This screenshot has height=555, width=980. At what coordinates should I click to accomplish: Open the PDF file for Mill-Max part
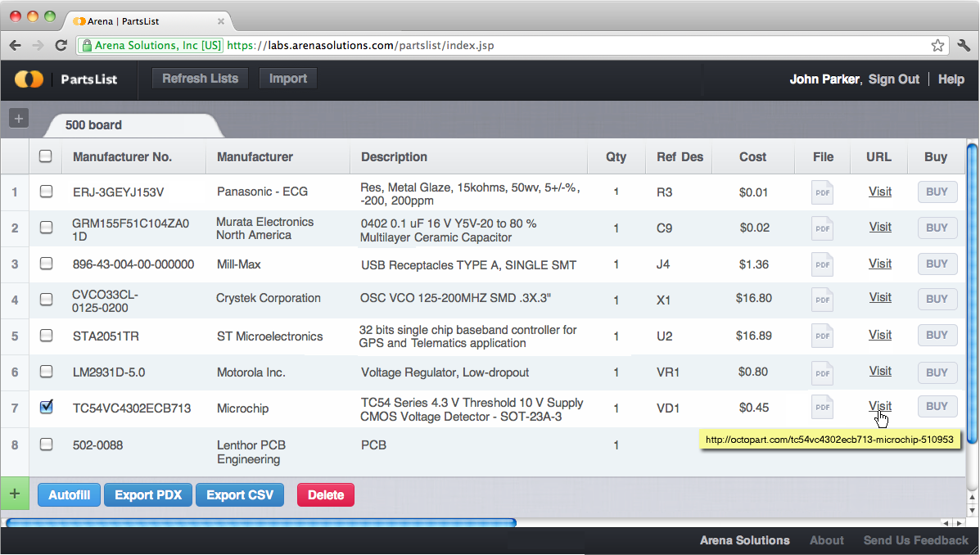tap(823, 264)
